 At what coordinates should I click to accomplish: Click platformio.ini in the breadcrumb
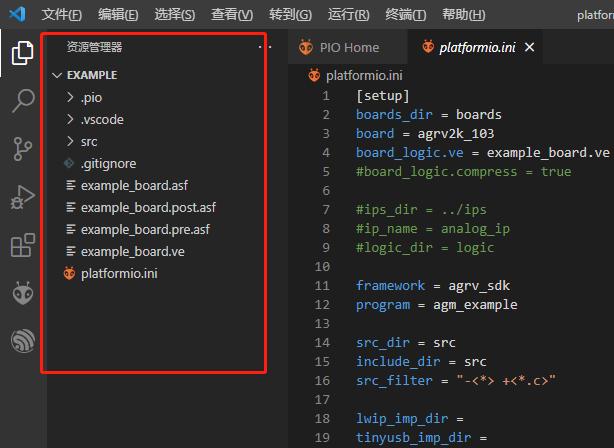(x=364, y=75)
